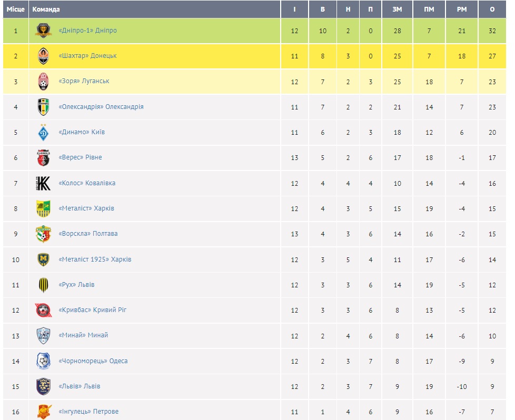The height and width of the screenshot is (420, 515).
Task: Click the Kolos Kovalivka black K logo
Action: [x=43, y=183]
